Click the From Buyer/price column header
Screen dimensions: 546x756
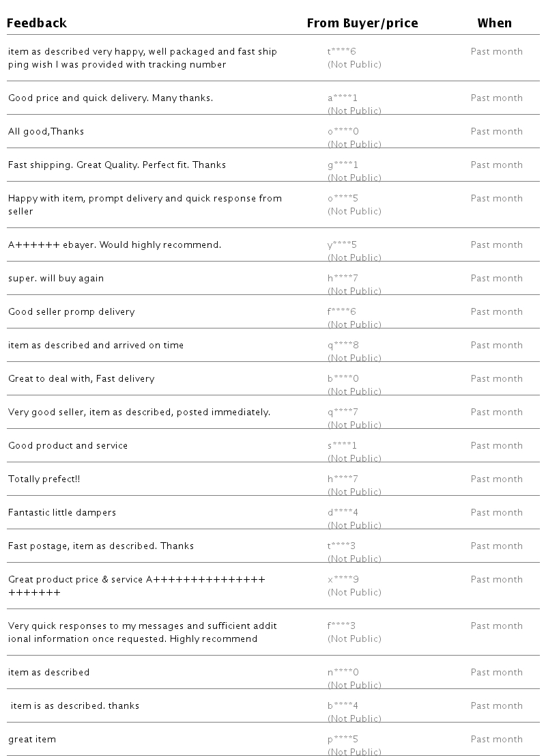[362, 23]
